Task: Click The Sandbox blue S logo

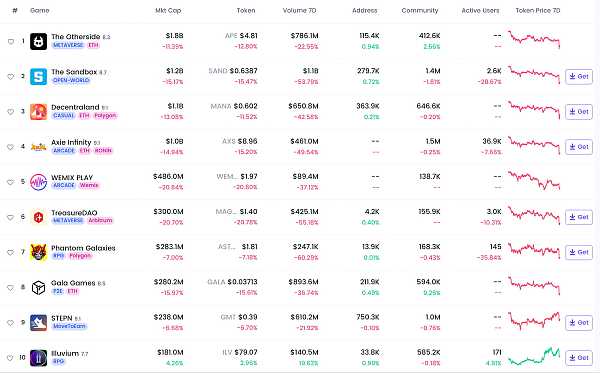Action: [39, 77]
